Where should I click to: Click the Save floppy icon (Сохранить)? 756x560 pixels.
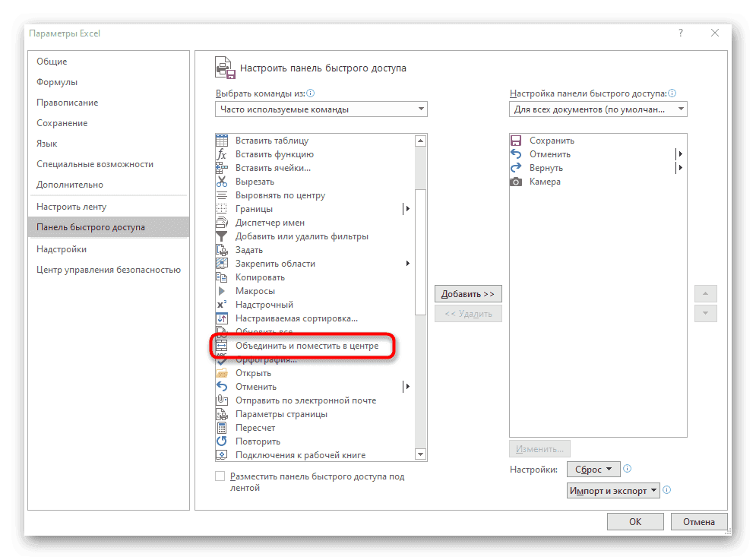click(516, 141)
